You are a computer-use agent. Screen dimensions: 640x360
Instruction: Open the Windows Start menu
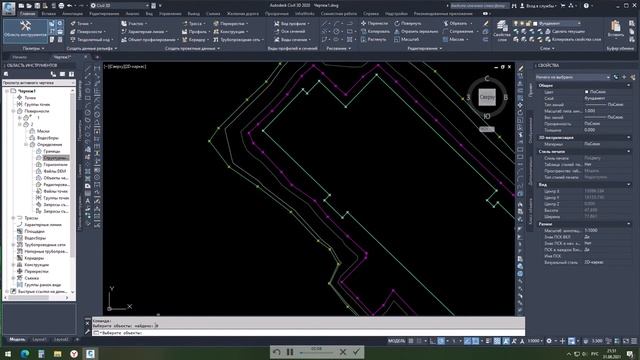(x=8, y=353)
